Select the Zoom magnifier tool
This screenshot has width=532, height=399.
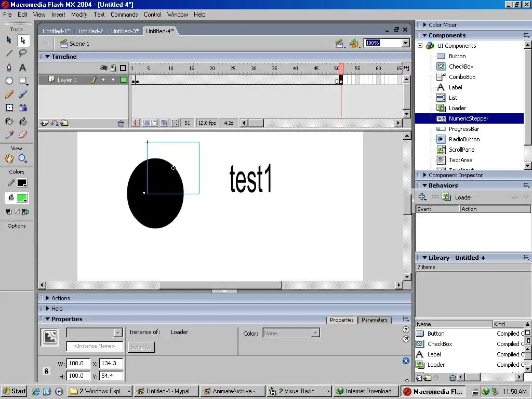(x=23, y=158)
